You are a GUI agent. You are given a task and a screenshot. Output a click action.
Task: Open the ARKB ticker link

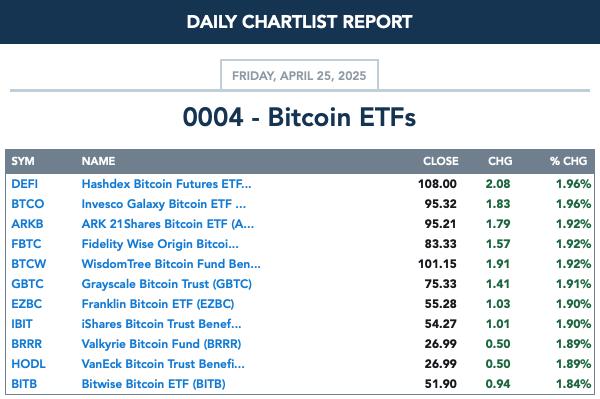point(27,224)
